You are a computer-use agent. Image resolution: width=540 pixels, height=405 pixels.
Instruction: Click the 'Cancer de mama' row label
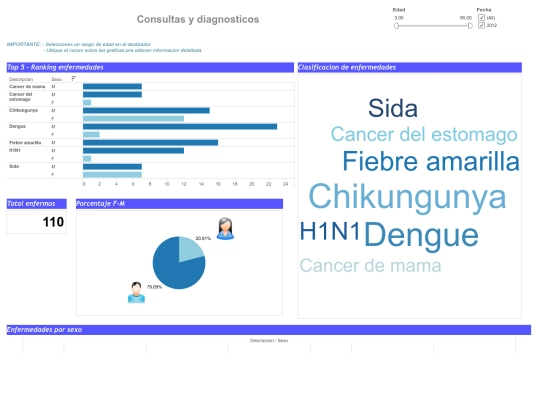27,86
